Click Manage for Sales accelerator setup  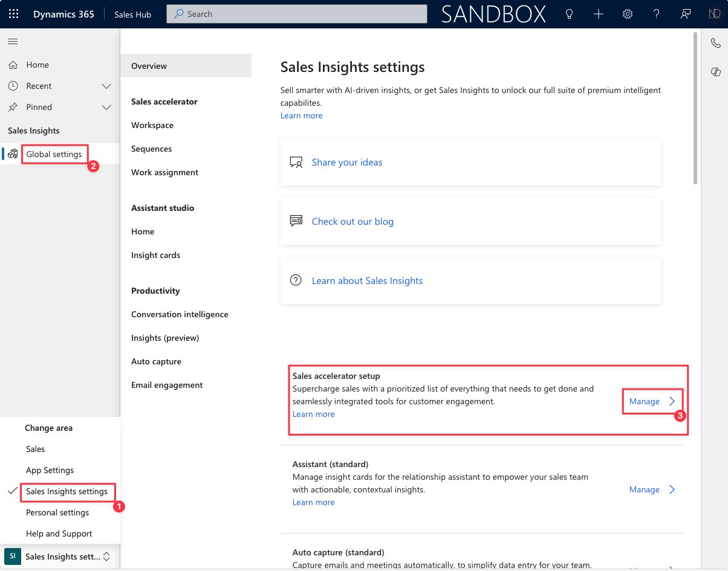coord(652,401)
